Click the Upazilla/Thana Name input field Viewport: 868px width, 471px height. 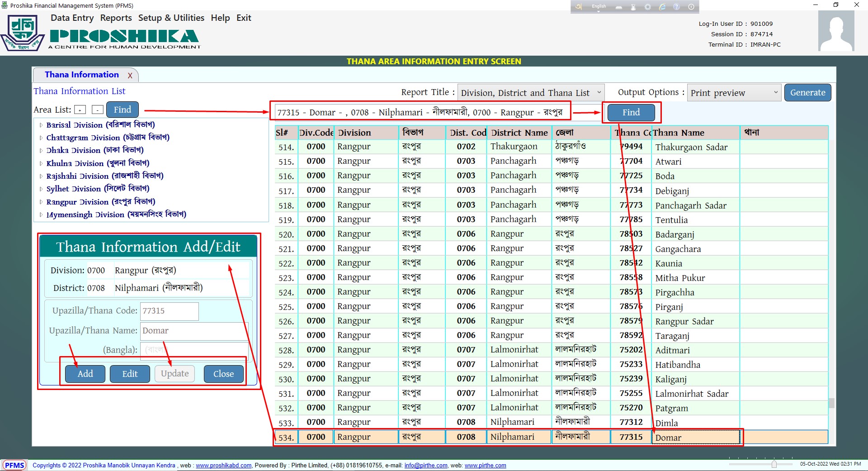click(194, 331)
